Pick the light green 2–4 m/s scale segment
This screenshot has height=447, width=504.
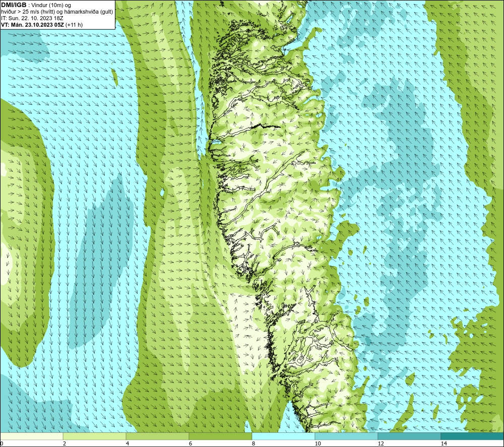[95, 436]
